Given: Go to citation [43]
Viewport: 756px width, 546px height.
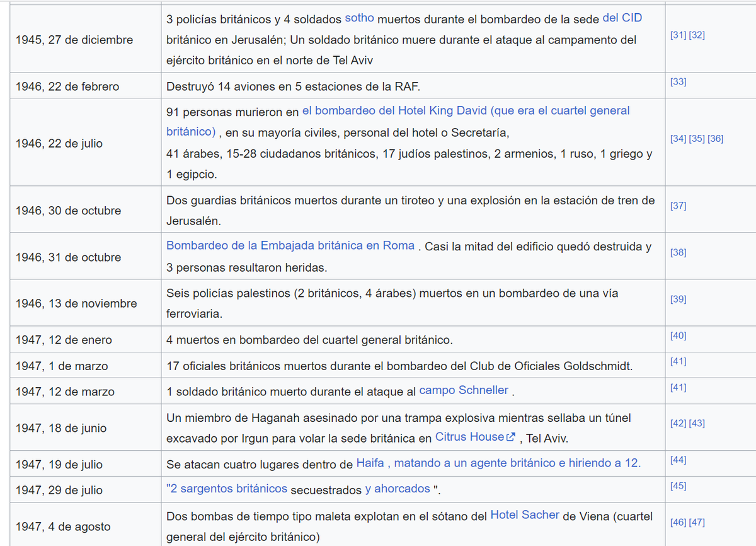Looking at the screenshot, I should 697,424.
